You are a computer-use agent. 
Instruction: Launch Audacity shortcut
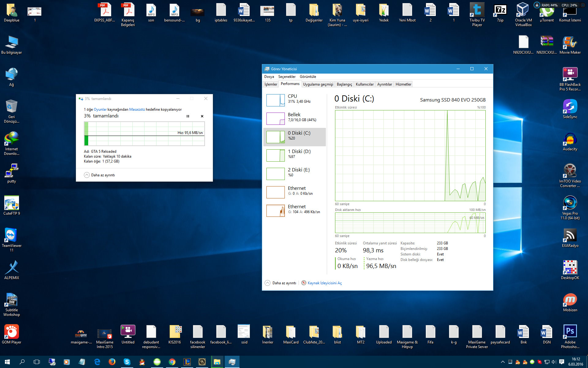tap(570, 142)
